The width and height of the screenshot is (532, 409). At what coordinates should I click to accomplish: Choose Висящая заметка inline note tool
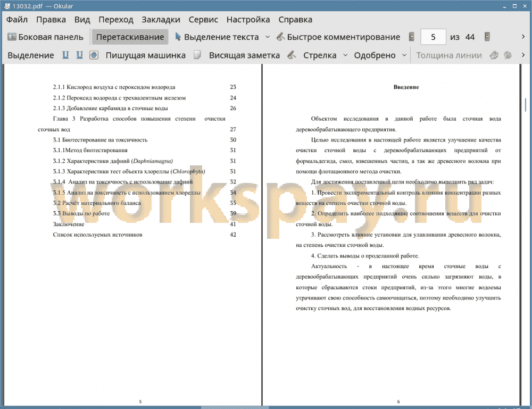coord(244,55)
